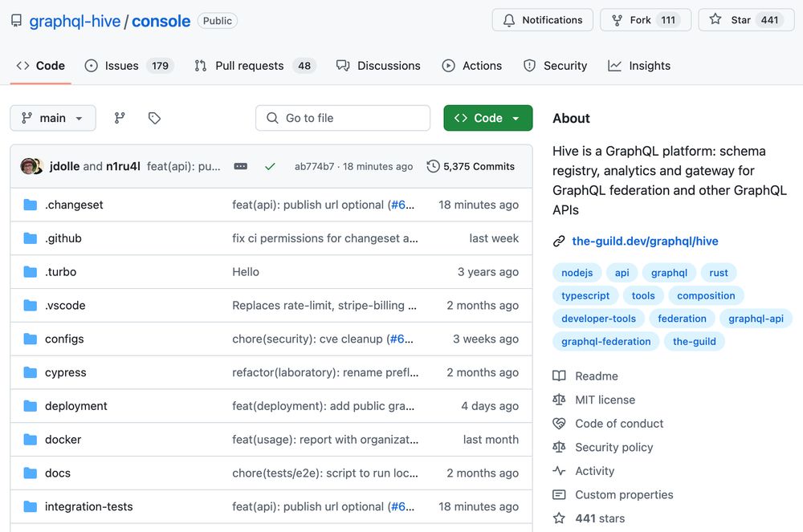Open the deployment folder icon
The height and width of the screenshot is (532, 803).
click(x=31, y=406)
